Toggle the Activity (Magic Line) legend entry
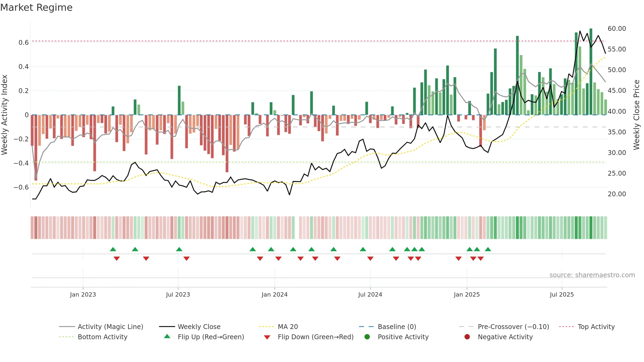 (x=101, y=327)
